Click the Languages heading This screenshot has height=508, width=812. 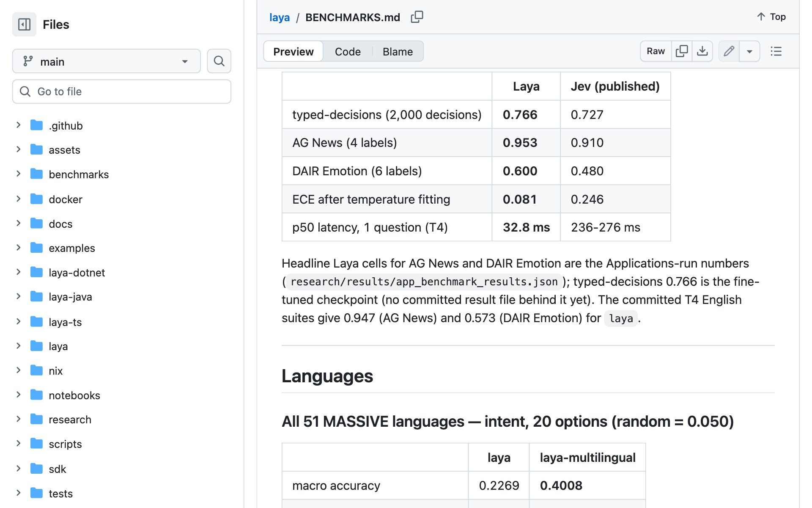pyautogui.click(x=327, y=376)
